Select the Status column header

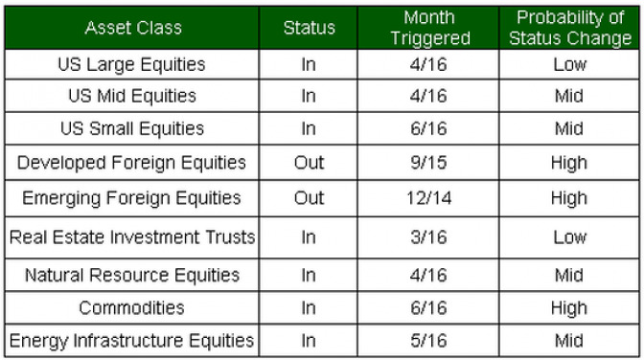point(309,28)
